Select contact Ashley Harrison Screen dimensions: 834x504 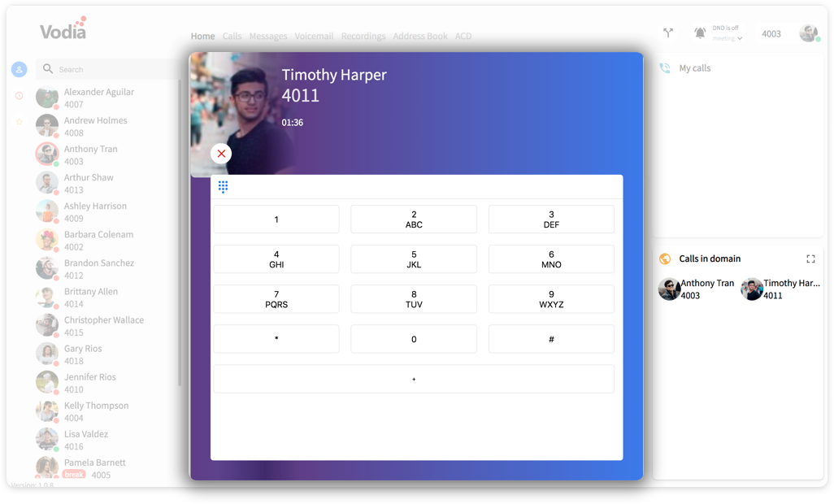click(x=106, y=212)
